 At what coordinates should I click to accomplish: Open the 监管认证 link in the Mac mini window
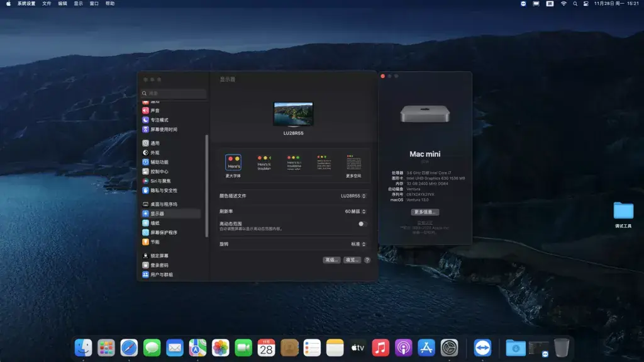coord(425,223)
